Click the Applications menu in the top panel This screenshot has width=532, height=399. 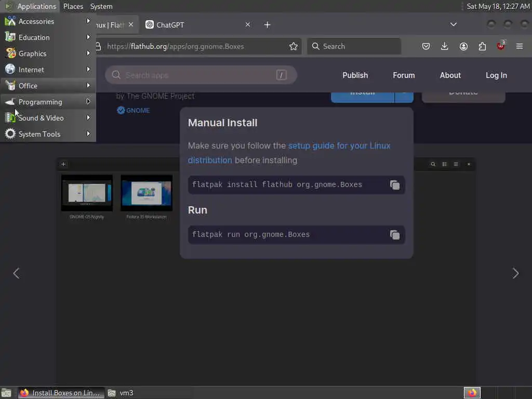point(31,6)
